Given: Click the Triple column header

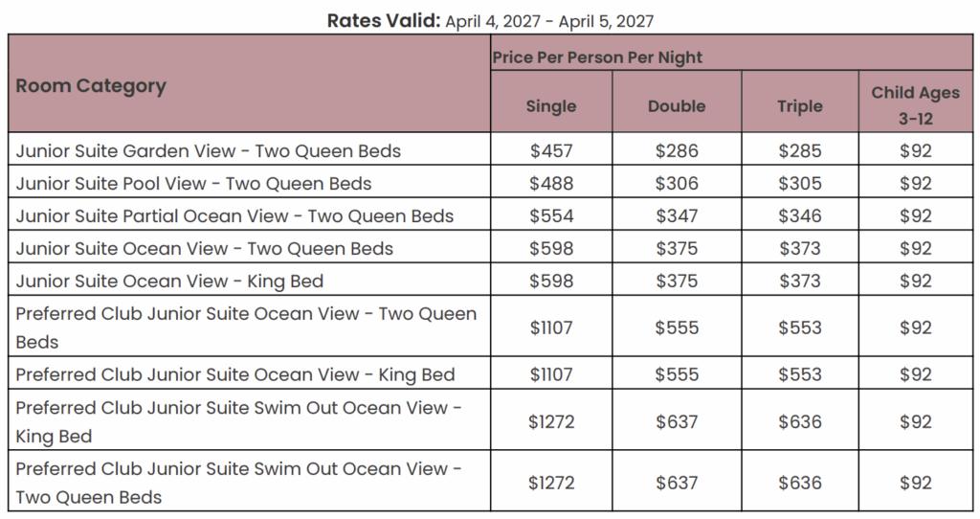Looking at the screenshot, I should click(x=799, y=106).
